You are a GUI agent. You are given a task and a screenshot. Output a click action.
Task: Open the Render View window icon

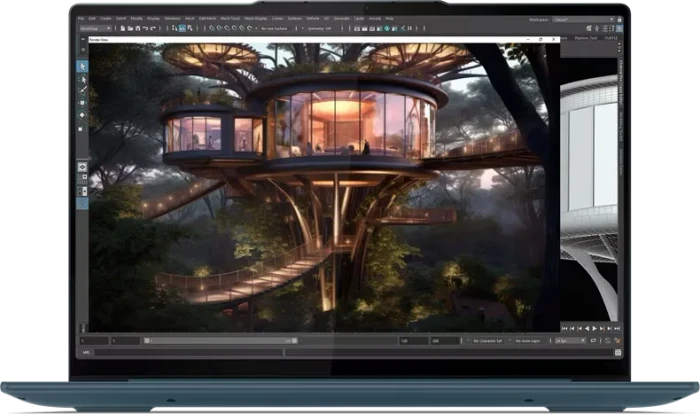356,29
